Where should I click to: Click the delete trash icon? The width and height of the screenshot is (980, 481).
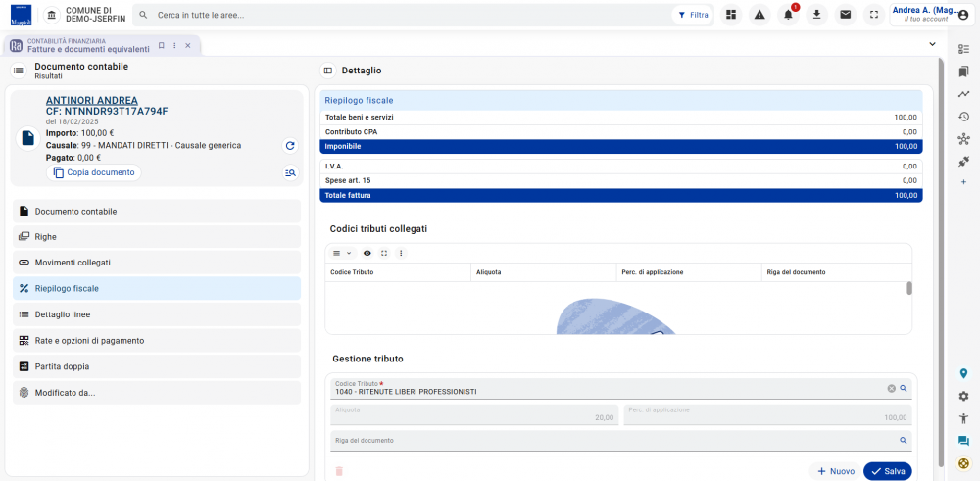pos(339,471)
